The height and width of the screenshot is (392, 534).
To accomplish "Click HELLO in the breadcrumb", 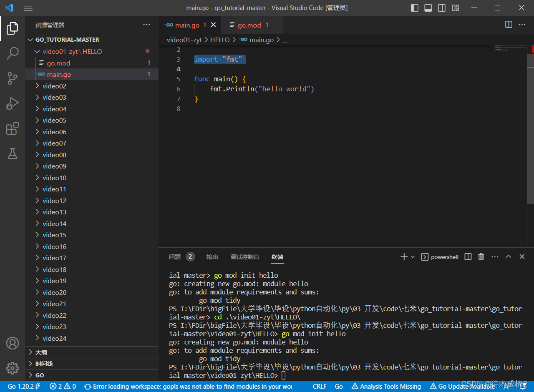I will pyautogui.click(x=220, y=40).
